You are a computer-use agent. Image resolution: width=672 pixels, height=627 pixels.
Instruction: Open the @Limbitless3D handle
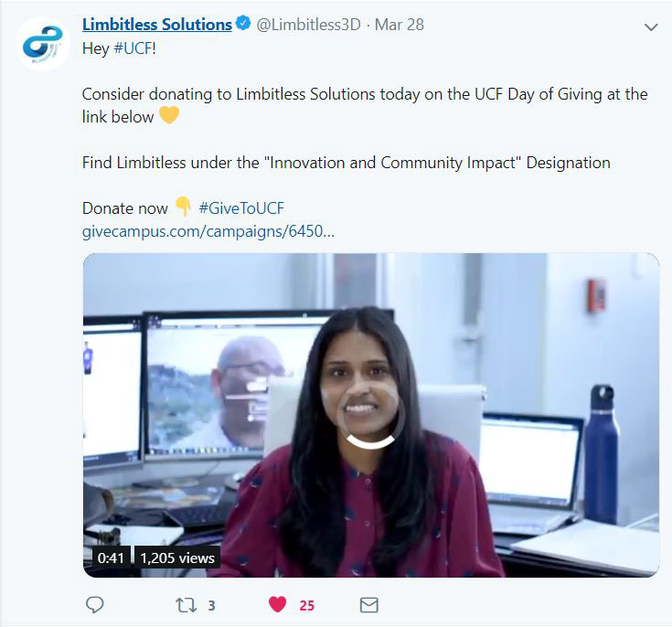[x=309, y=25]
